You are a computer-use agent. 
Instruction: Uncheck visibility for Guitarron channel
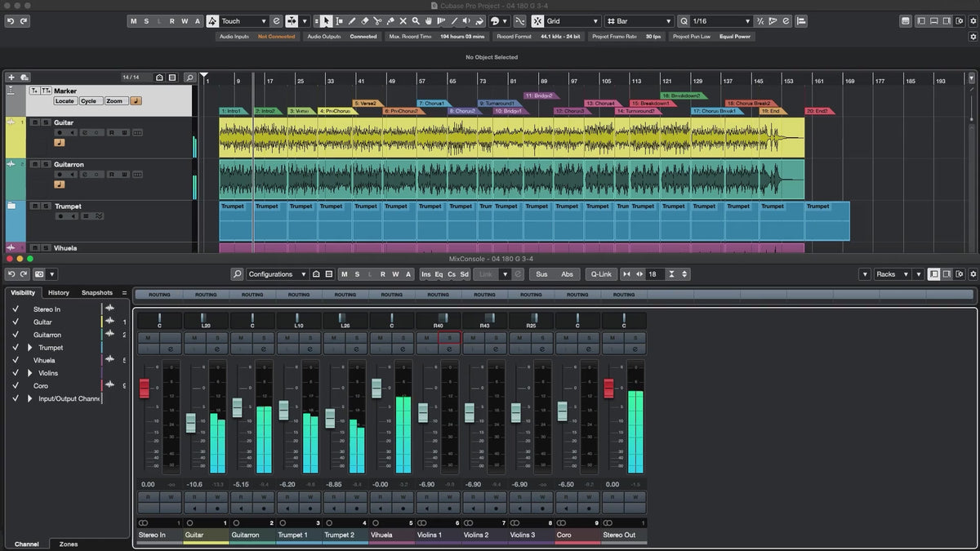tap(15, 335)
